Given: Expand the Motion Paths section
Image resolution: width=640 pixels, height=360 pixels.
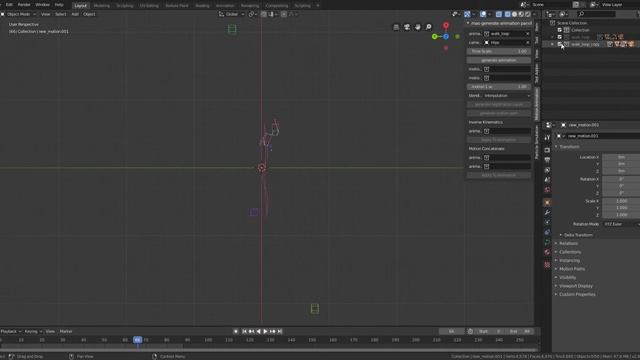Looking at the screenshot, I should [x=571, y=269].
